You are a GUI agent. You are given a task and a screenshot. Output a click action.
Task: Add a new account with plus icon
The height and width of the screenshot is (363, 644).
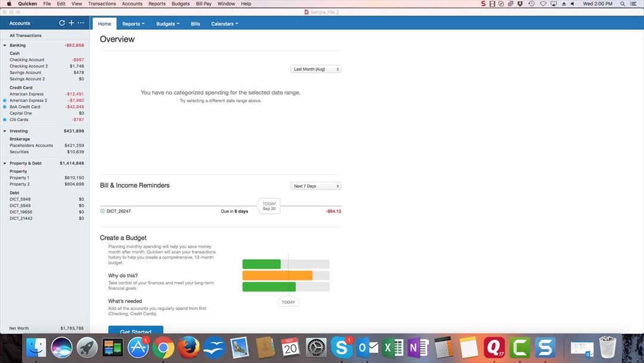pos(72,23)
